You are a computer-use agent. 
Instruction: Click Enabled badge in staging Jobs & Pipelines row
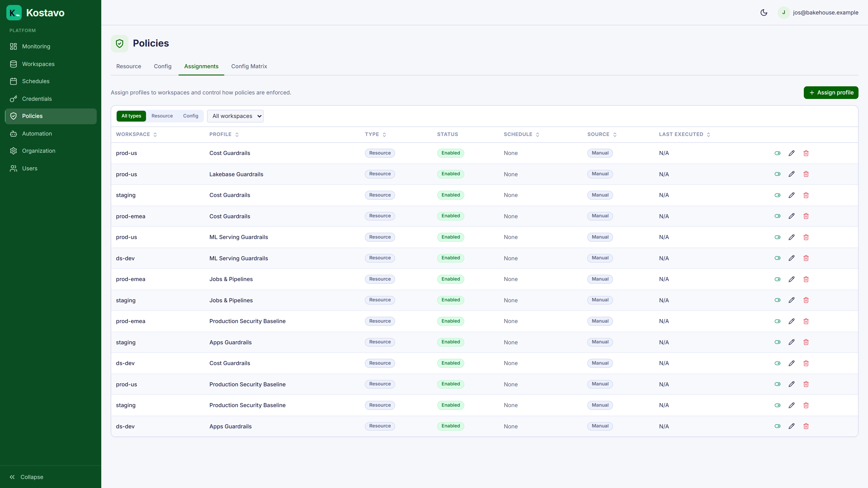451,300
